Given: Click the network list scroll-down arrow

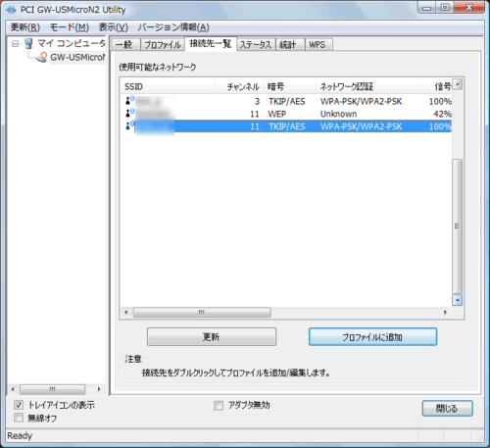Looking at the screenshot, I should [x=457, y=300].
